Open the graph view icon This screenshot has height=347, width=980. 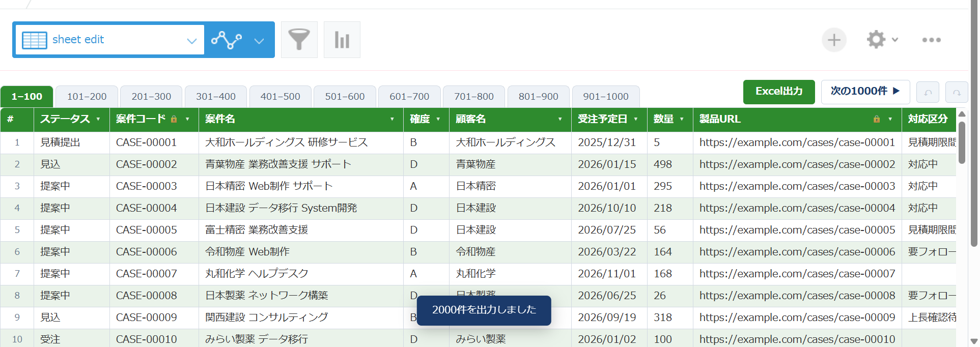point(227,40)
